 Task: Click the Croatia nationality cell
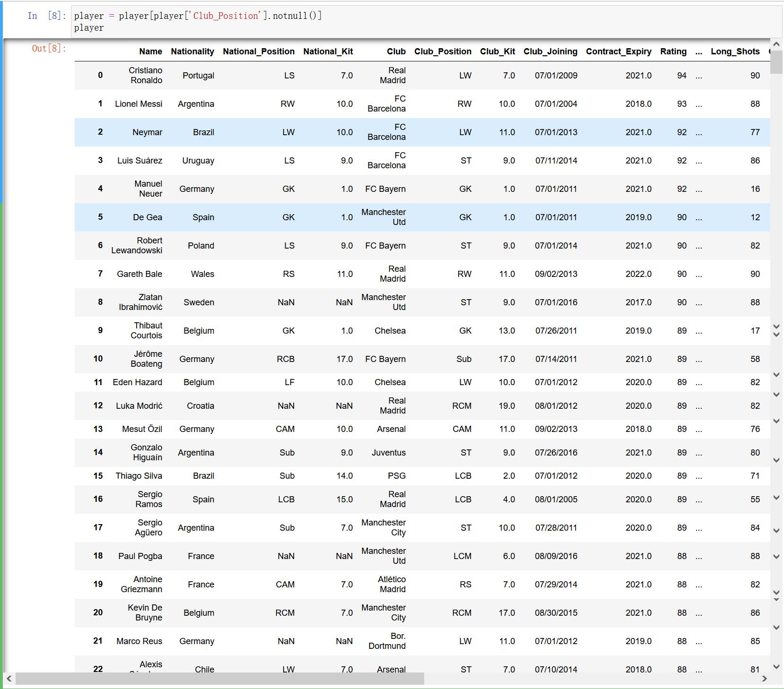coord(200,406)
